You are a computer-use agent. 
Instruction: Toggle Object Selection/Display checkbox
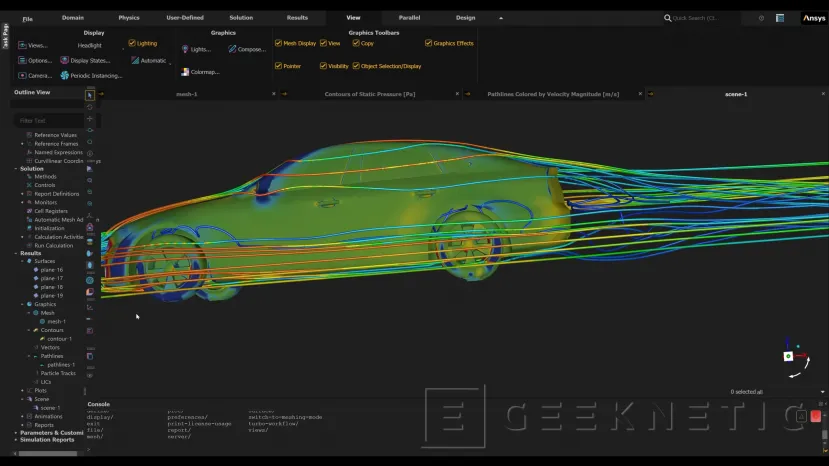click(x=356, y=66)
